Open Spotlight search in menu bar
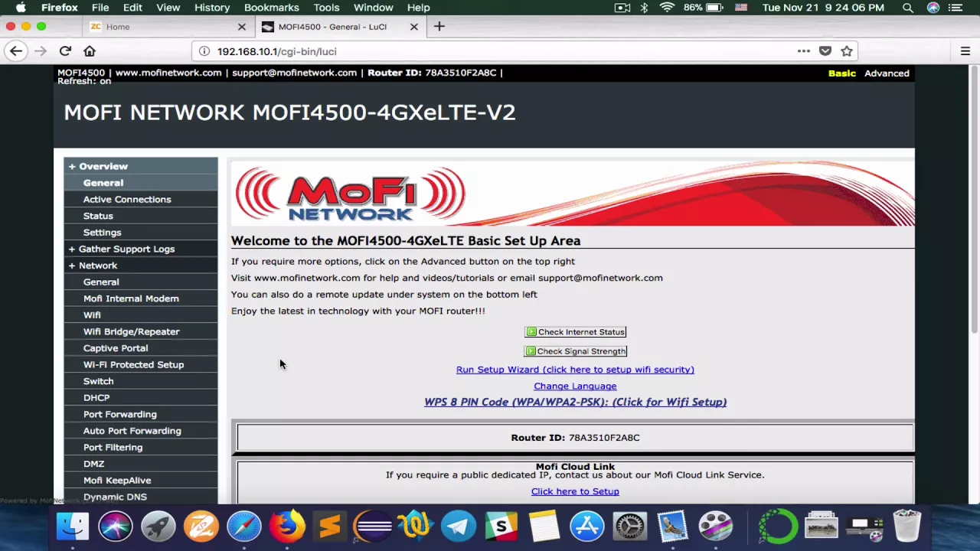Image resolution: width=980 pixels, height=551 pixels. (x=908, y=8)
